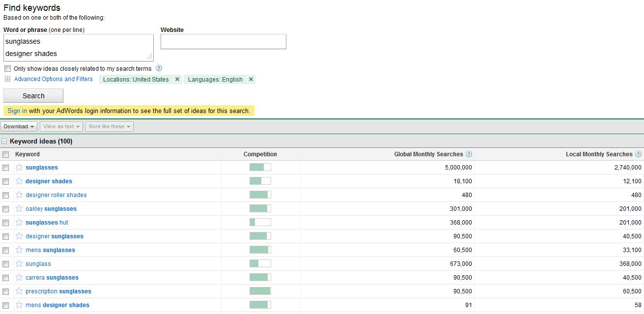Open the 'View as text' dropdown
Viewport: 644px width, 314px height.
coord(62,126)
